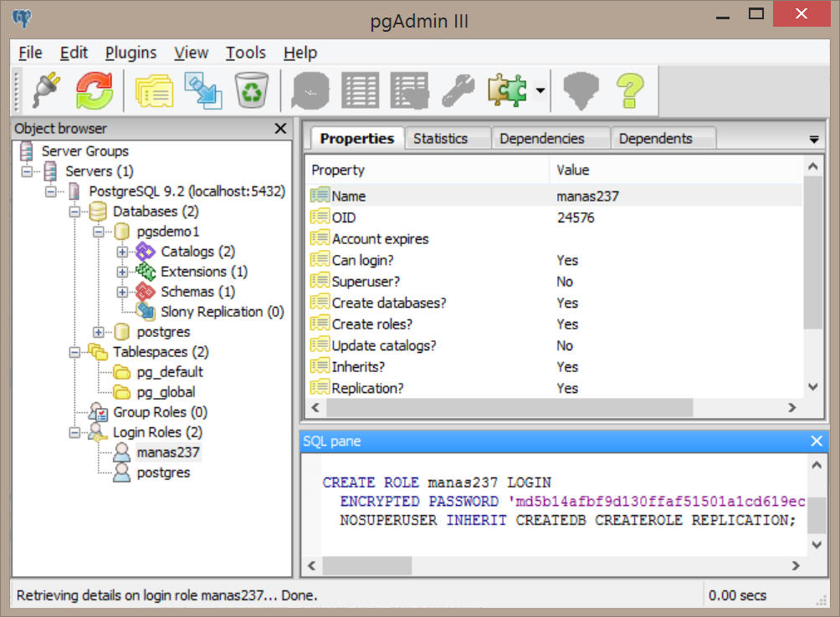This screenshot has height=617, width=840.
Task: Open the Tools menu
Action: 245,53
